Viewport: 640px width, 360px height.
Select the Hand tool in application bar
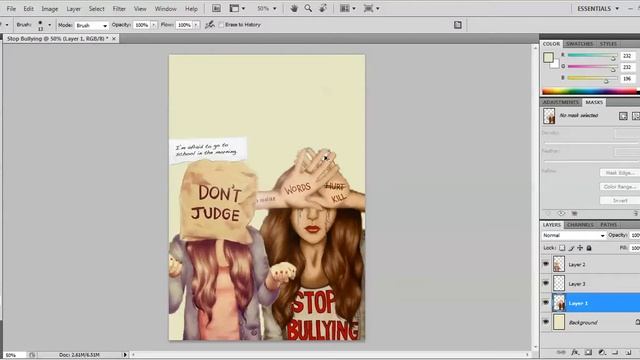point(294,8)
